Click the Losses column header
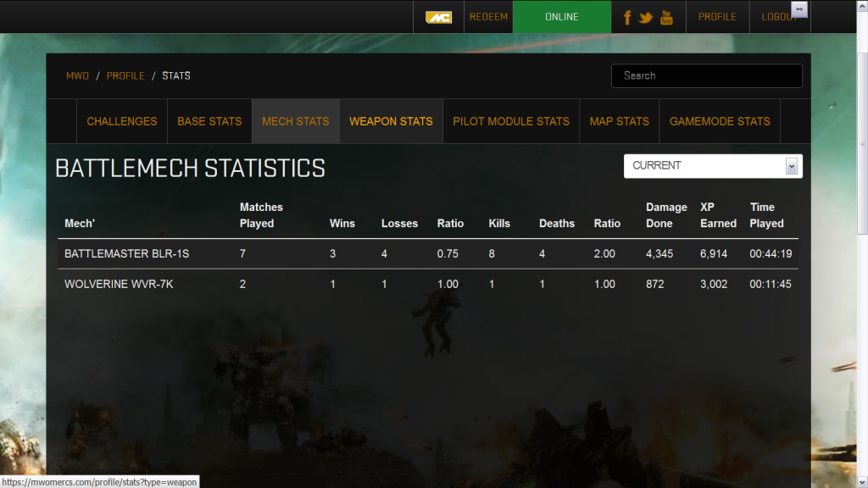 (400, 224)
